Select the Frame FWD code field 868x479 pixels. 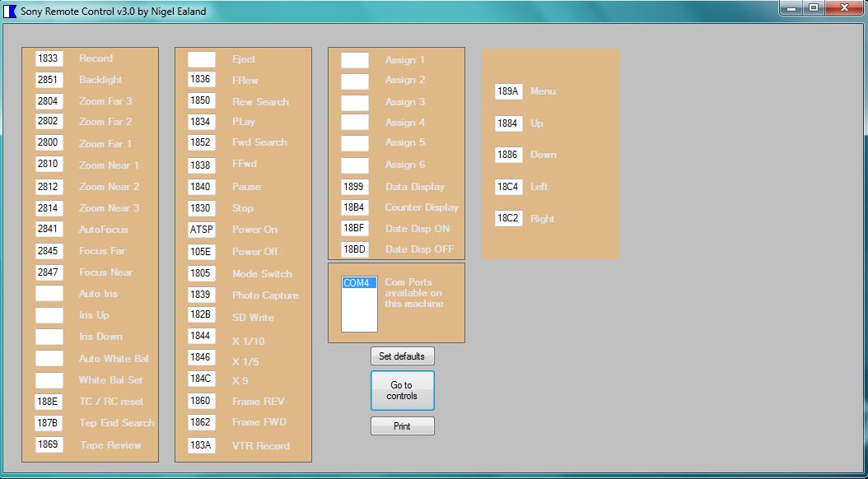pos(202,422)
